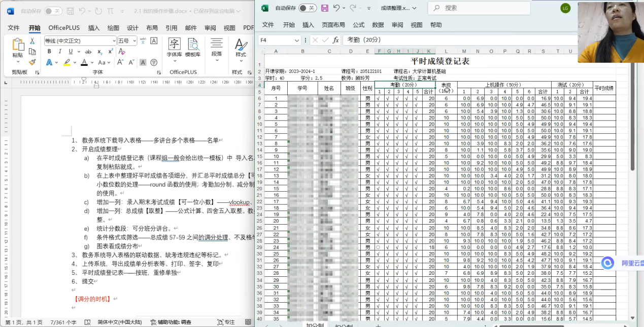Expand the font name dropdown 等线
This screenshot has height=327, width=644.
pyautogui.click(x=114, y=41)
